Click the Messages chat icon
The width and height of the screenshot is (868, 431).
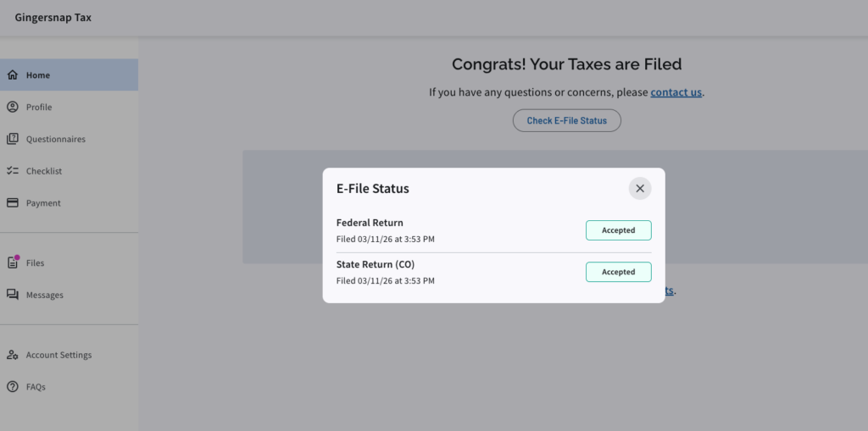(x=13, y=295)
